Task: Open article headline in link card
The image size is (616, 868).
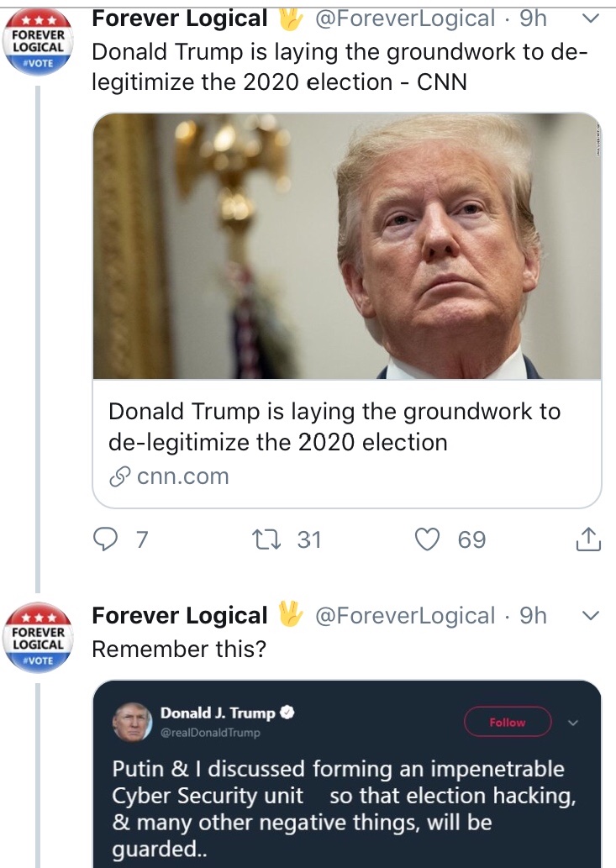Action: click(334, 427)
